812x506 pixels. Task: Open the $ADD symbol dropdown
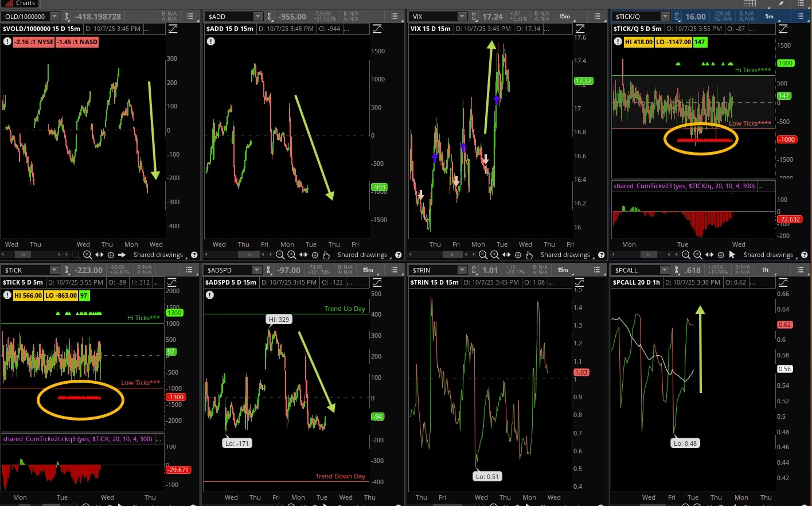point(257,17)
